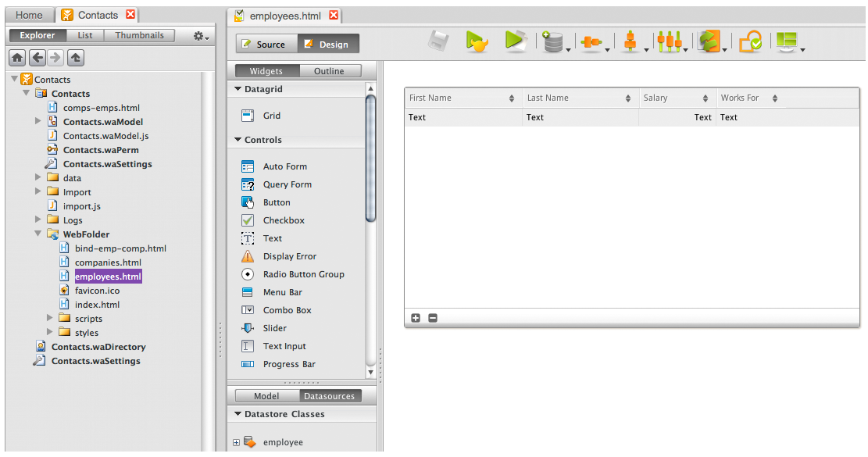This screenshot has width=868, height=457.
Task: Click the database with plus sign icon
Action: pyautogui.click(x=553, y=43)
